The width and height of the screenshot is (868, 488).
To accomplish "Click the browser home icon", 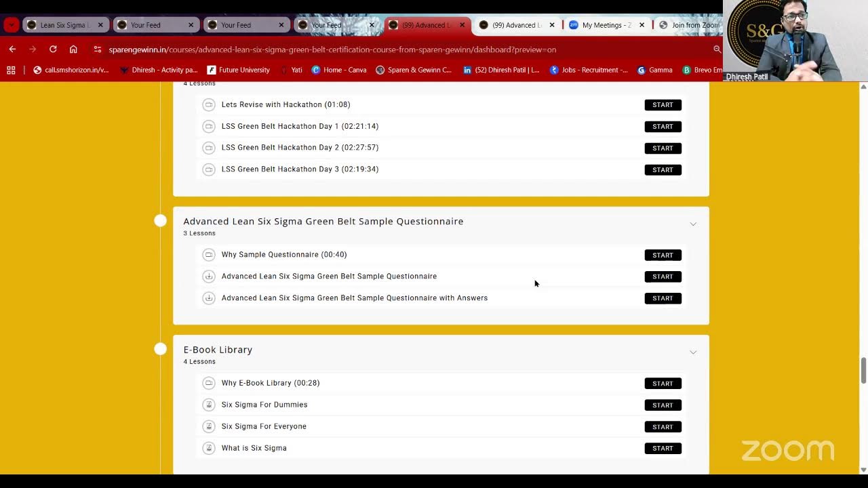I will click(x=73, y=49).
